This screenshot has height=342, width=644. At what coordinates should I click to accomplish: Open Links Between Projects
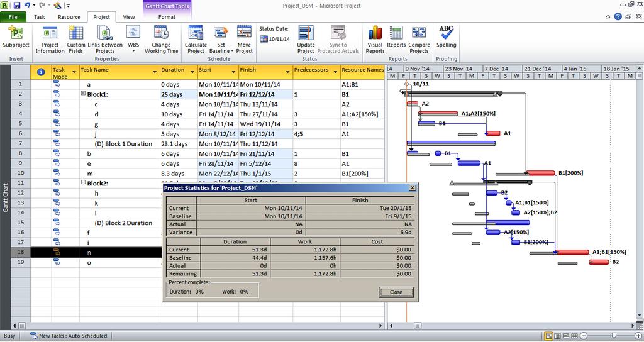[105, 40]
